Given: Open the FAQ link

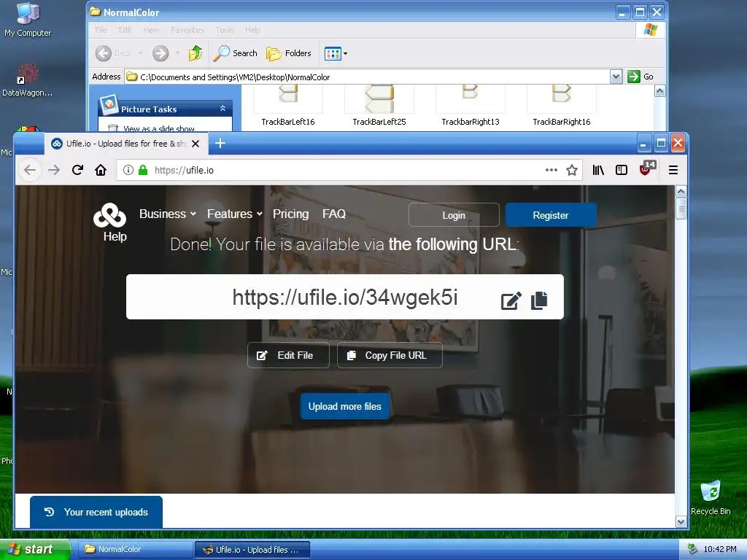Looking at the screenshot, I should (x=334, y=214).
